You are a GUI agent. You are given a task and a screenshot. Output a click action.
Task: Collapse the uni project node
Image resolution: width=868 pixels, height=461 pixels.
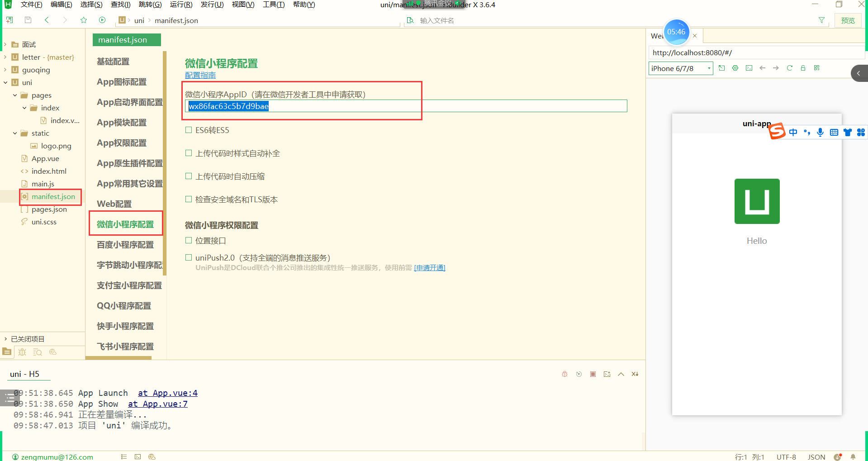tap(5, 82)
